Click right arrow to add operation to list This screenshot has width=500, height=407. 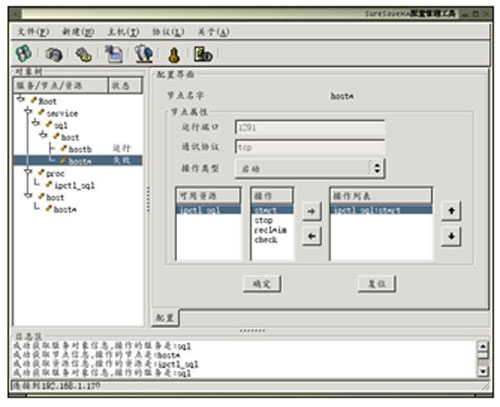coord(311,211)
